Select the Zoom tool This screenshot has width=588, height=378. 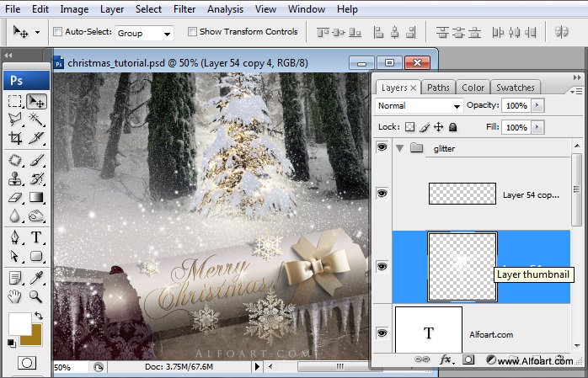(36, 296)
